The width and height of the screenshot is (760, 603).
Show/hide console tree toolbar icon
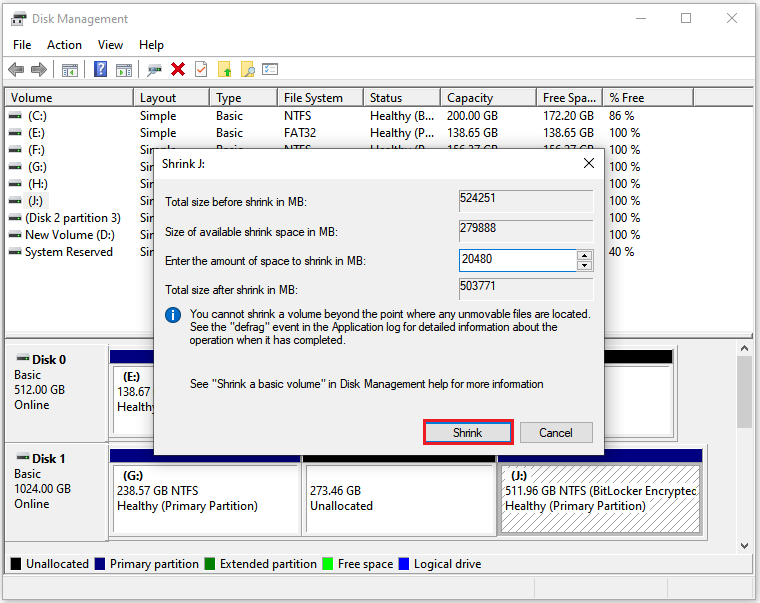pos(70,70)
